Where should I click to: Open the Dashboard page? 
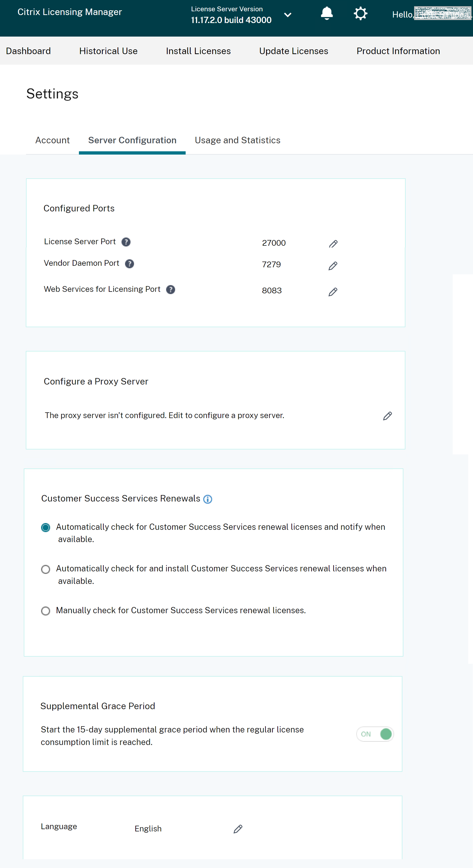pos(28,51)
